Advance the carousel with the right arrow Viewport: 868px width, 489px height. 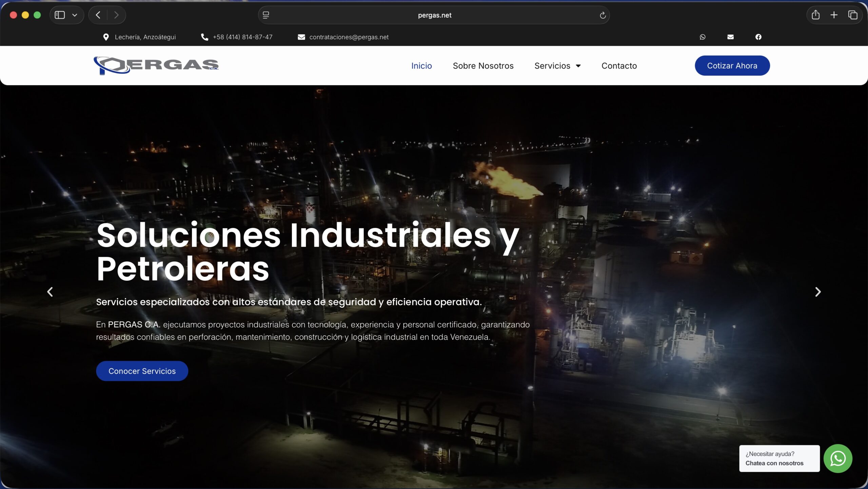click(817, 292)
